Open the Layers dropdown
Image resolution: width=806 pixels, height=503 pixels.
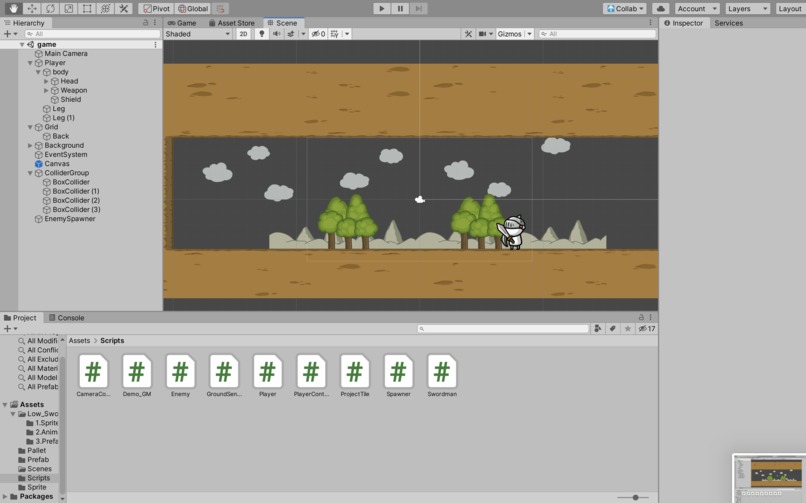click(747, 8)
